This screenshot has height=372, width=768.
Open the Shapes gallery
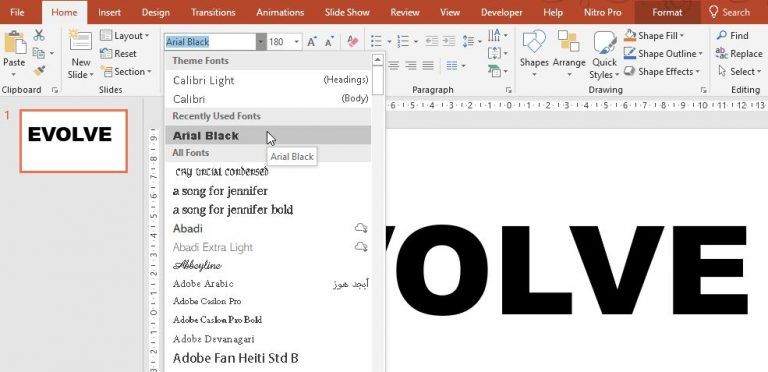[x=534, y=54]
